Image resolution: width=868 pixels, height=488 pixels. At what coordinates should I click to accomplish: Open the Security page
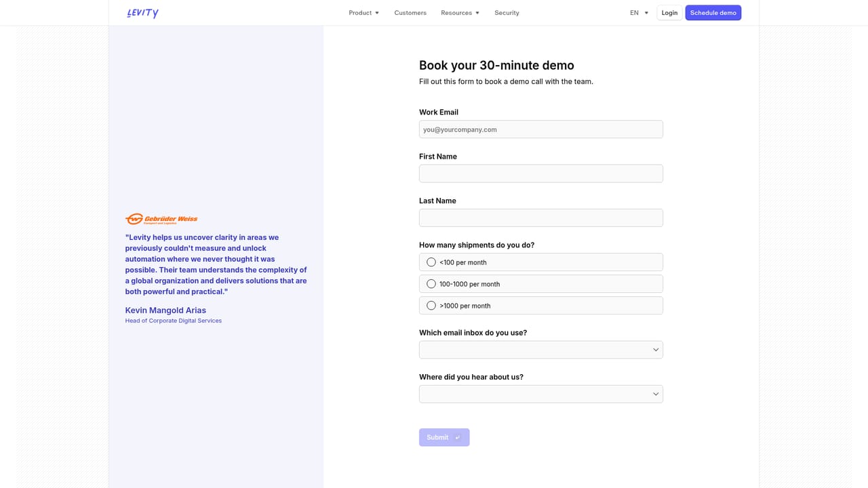pyautogui.click(x=507, y=13)
